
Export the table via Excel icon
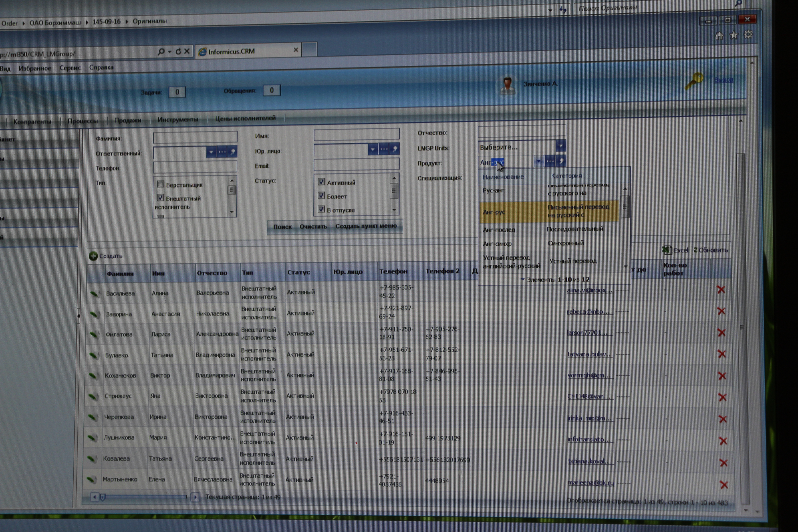pyautogui.click(x=667, y=250)
